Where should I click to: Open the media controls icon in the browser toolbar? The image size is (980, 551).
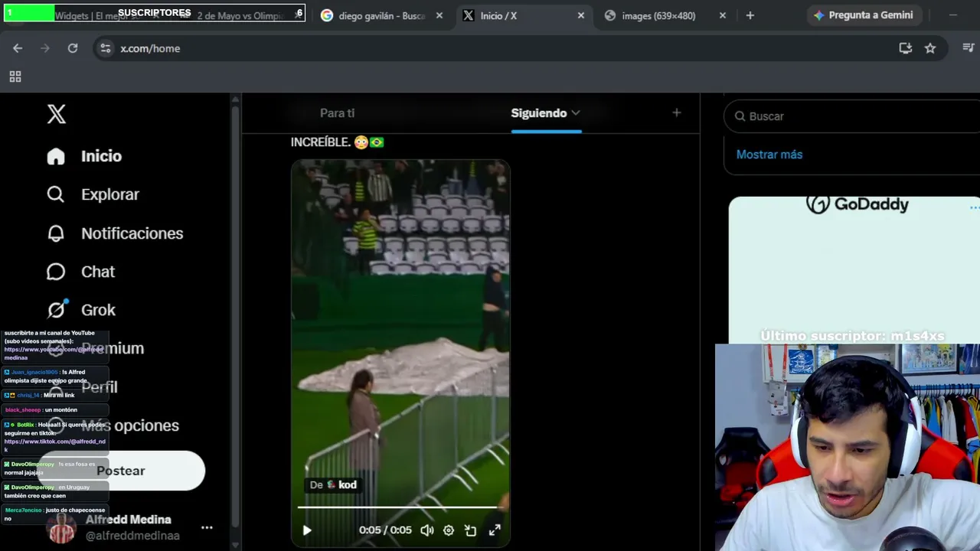969,48
